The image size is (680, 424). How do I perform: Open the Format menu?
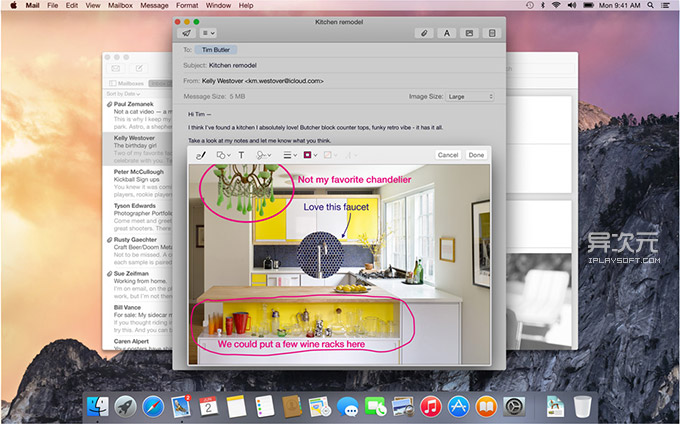(x=187, y=5)
